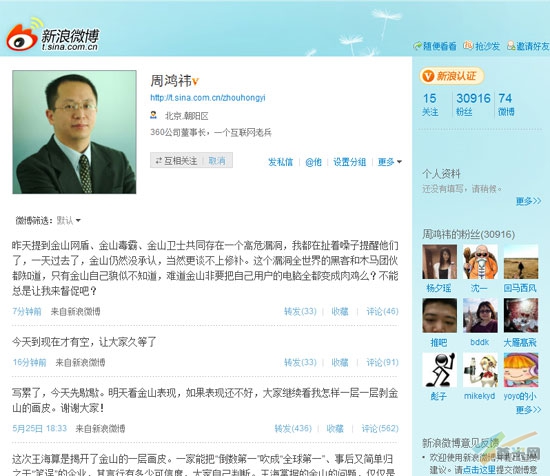This screenshot has width=550, height=476.
Task: Repost via 转发(436)
Action: click(x=293, y=428)
